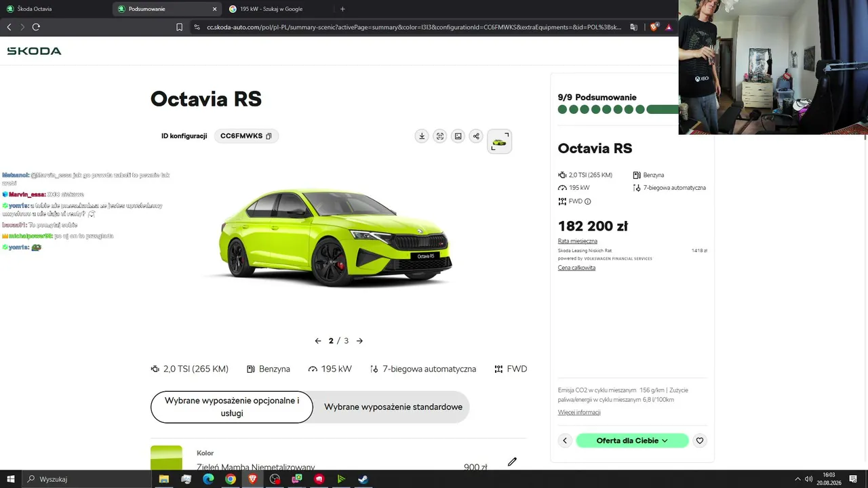The width and height of the screenshot is (868, 488).
Task: Select Wybrane wyposażenie opcjonalne i usługi tab
Action: tap(232, 407)
